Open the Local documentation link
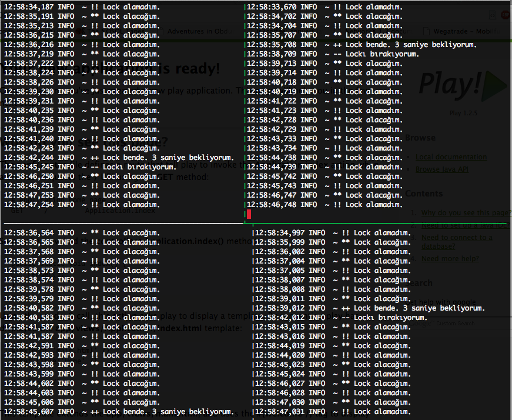The image size is (512, 420). [451, 157]
